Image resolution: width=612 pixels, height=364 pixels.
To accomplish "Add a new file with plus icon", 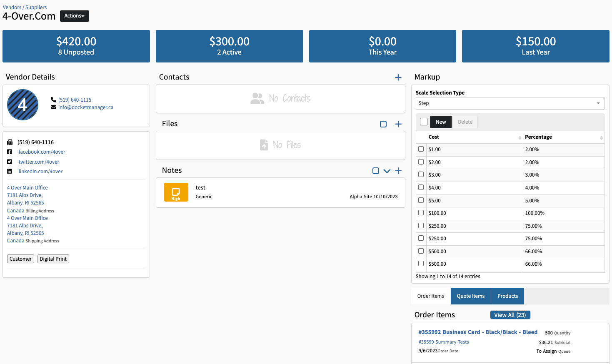I will coord(398,124).
